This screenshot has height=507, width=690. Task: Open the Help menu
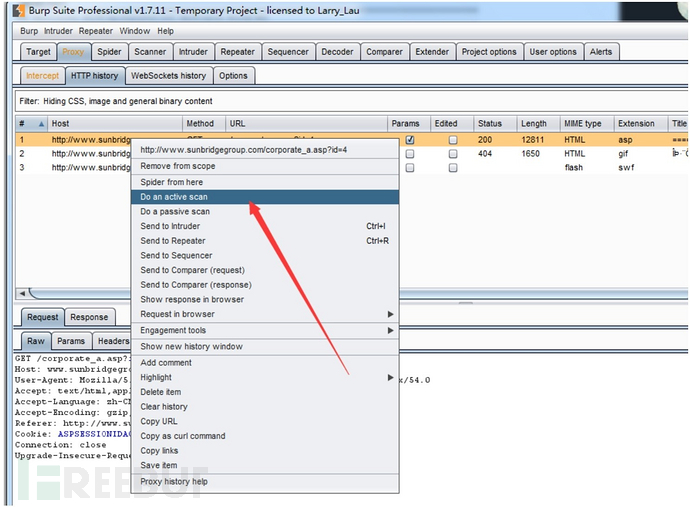click(165, 31)
